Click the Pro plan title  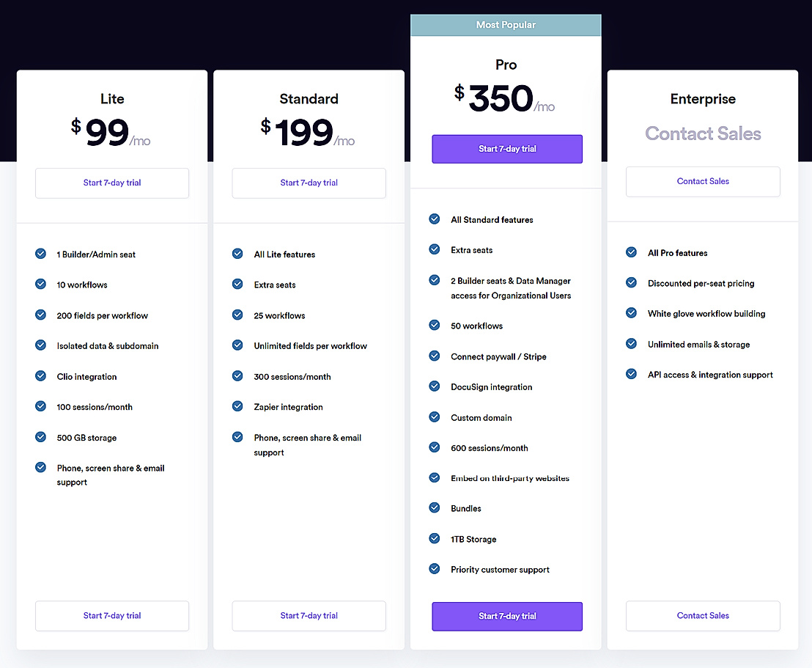[506, 65]
